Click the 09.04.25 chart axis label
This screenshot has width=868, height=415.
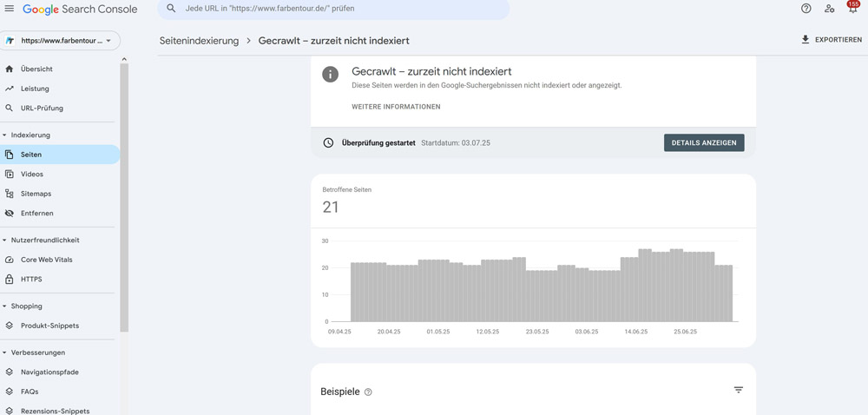click(x=339, y=332)
